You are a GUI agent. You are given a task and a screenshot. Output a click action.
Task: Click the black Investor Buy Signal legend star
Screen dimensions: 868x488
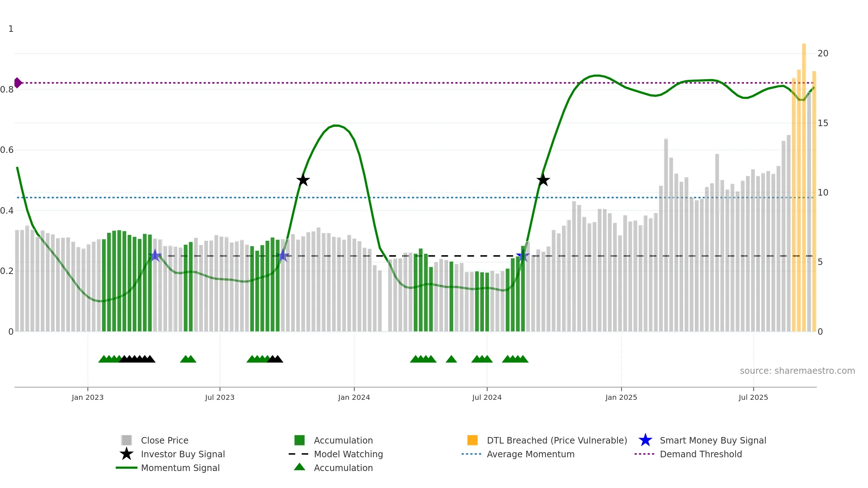click(127, 454)
